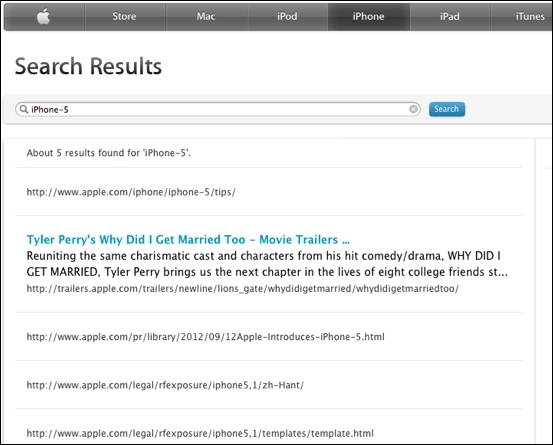This screenshot has height=445, width=553.
Task: Open the iPad tab
Action: tap(450, 17)
